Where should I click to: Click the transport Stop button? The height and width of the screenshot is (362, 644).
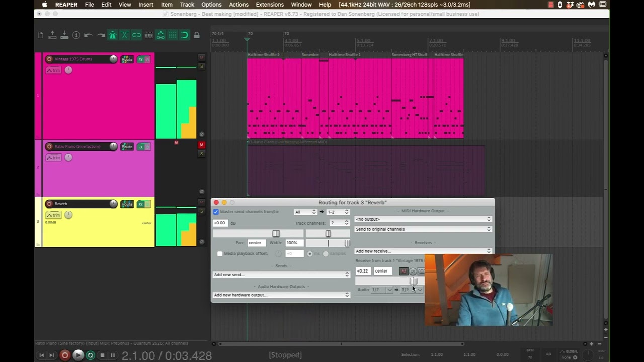coord(102,355)
